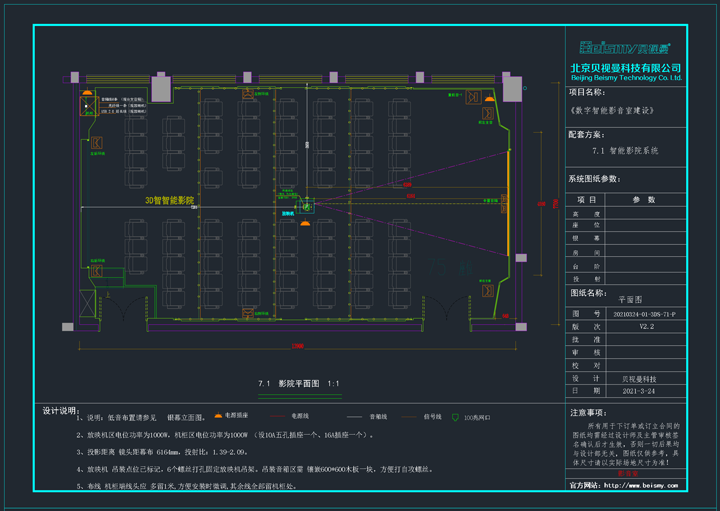Click the '台 阶' parameter row label
Screen dimensions: 720x511
click(x=586, y=266)
